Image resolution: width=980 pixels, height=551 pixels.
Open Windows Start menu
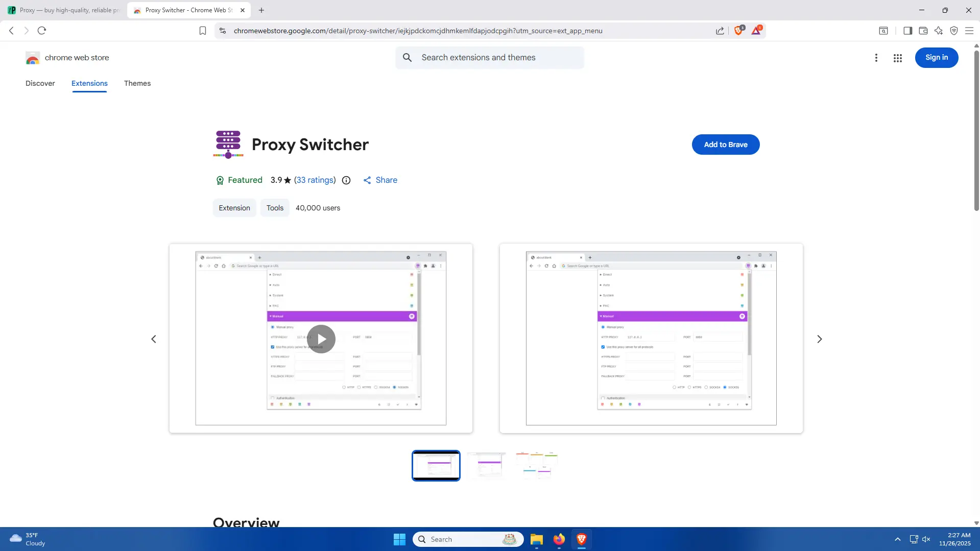click(x=399, y=539)
